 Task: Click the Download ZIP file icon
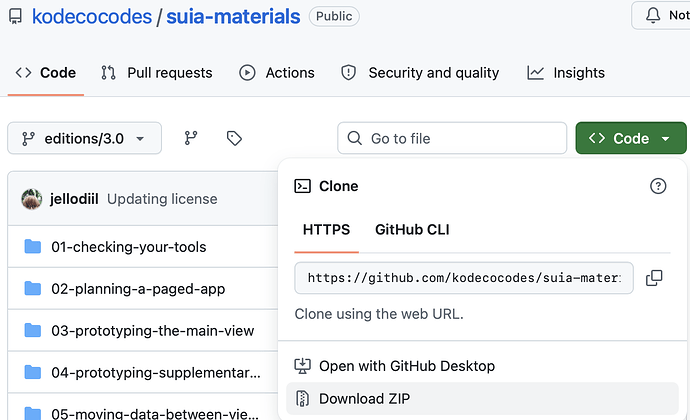click(302, 399)
